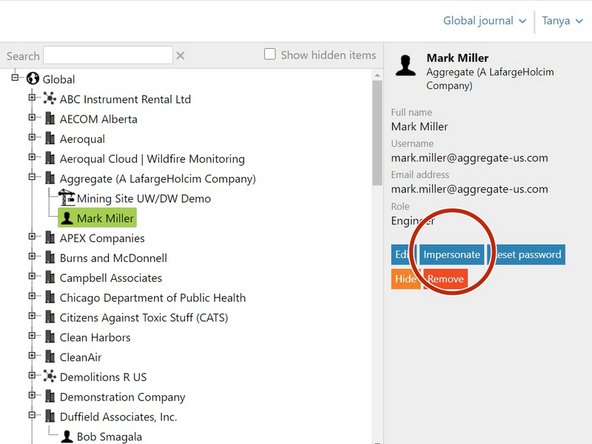Click the scrollbar up arrow
The image size is (592, 444).
coord(377,76)
